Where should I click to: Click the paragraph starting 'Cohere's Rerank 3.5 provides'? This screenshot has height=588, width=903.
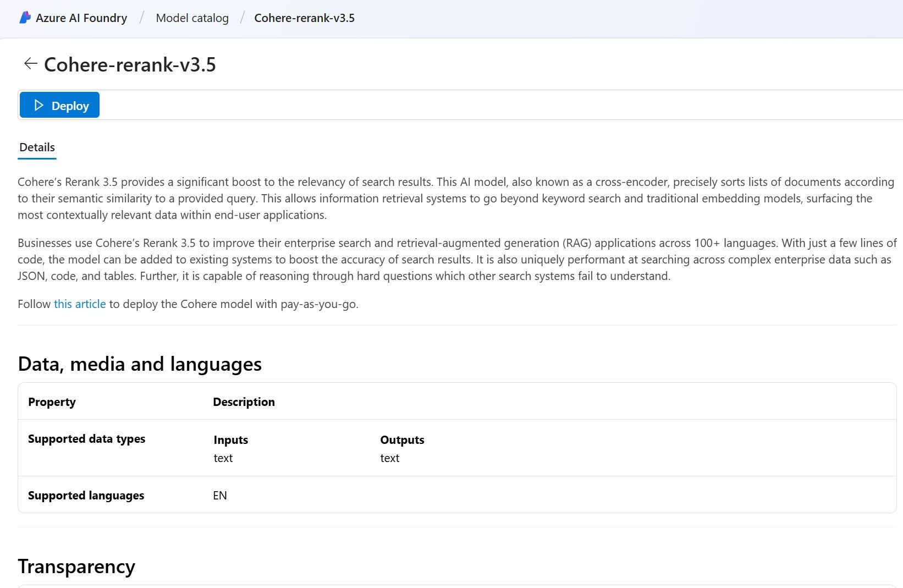coord(456,199)
